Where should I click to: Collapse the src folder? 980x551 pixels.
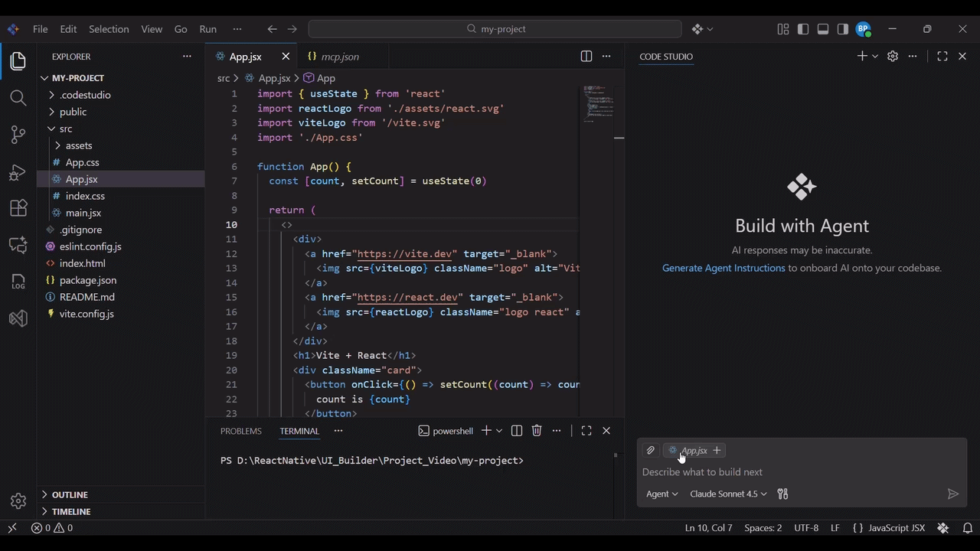66,129
